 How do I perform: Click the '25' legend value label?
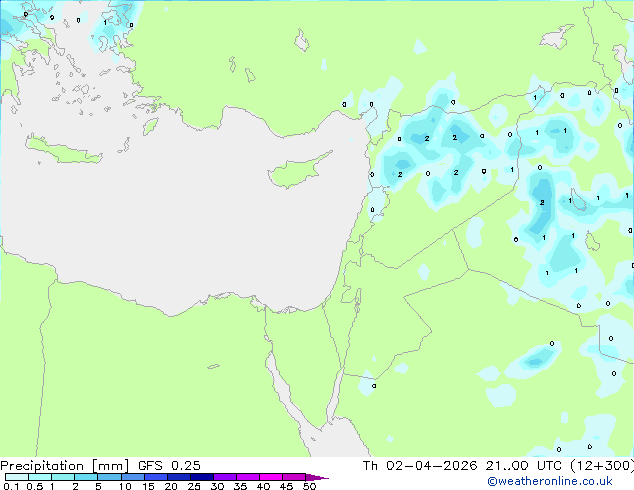coord(194,486)
